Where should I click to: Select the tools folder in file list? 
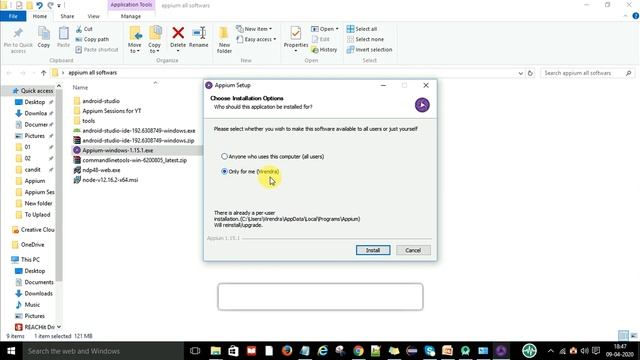[x=84, y=121]
